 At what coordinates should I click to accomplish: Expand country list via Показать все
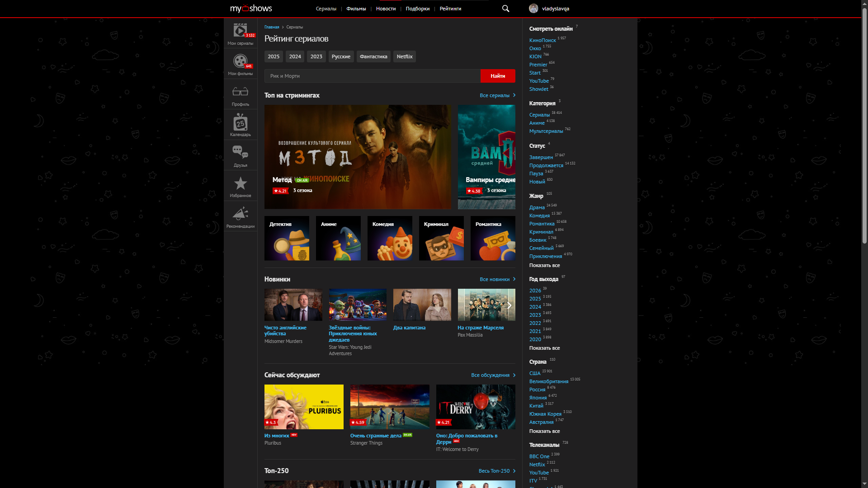544,431
